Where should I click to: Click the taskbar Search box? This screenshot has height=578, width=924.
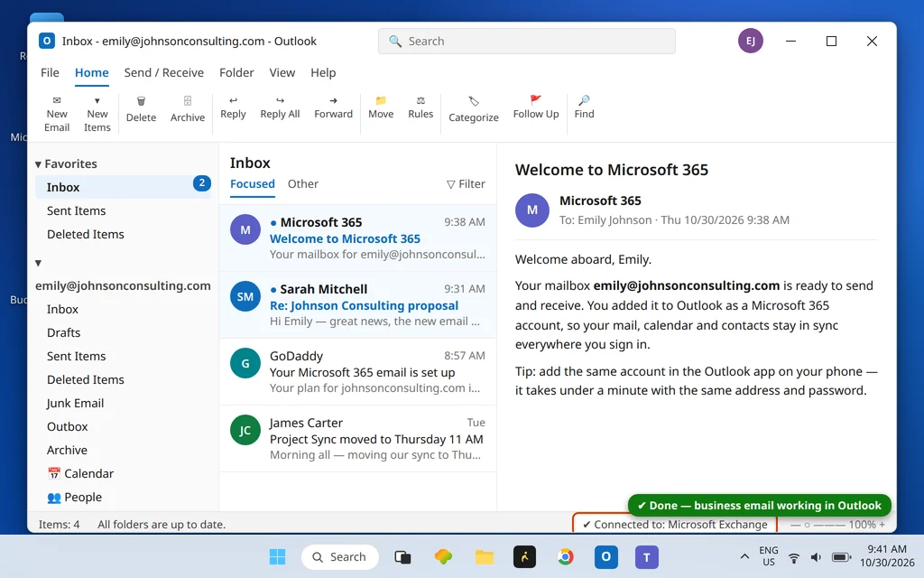[x=340, y=556]
